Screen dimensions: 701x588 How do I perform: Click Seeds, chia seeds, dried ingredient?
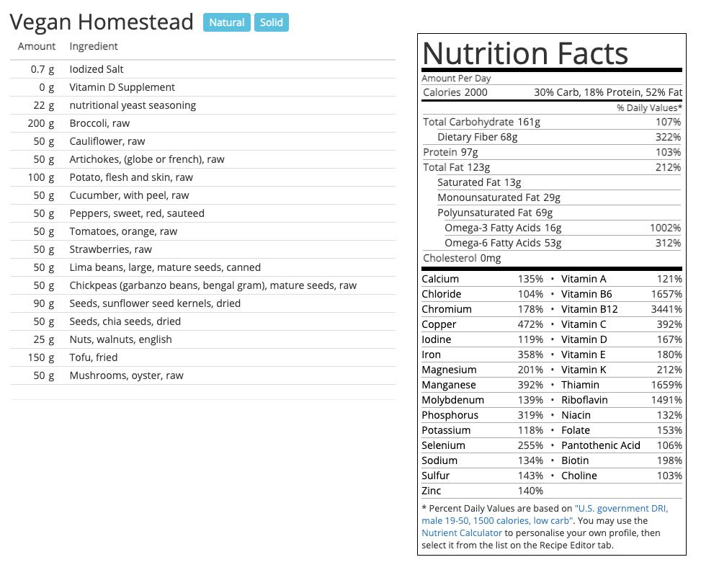click(x=125, y=321)
